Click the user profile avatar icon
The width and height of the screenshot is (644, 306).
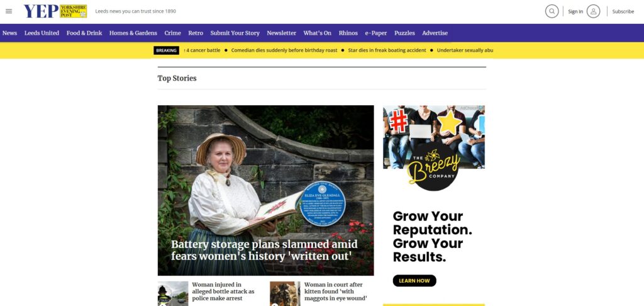point(594,11)
